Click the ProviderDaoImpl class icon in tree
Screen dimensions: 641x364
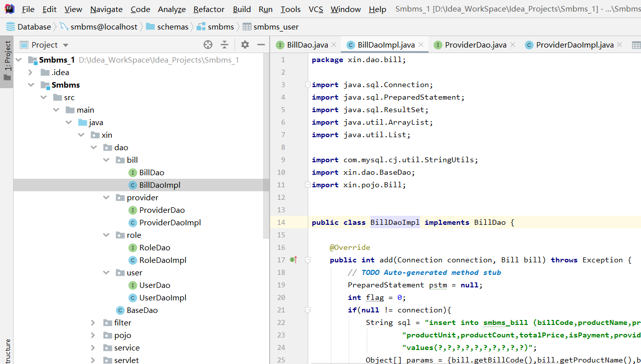tap(132, 222)
